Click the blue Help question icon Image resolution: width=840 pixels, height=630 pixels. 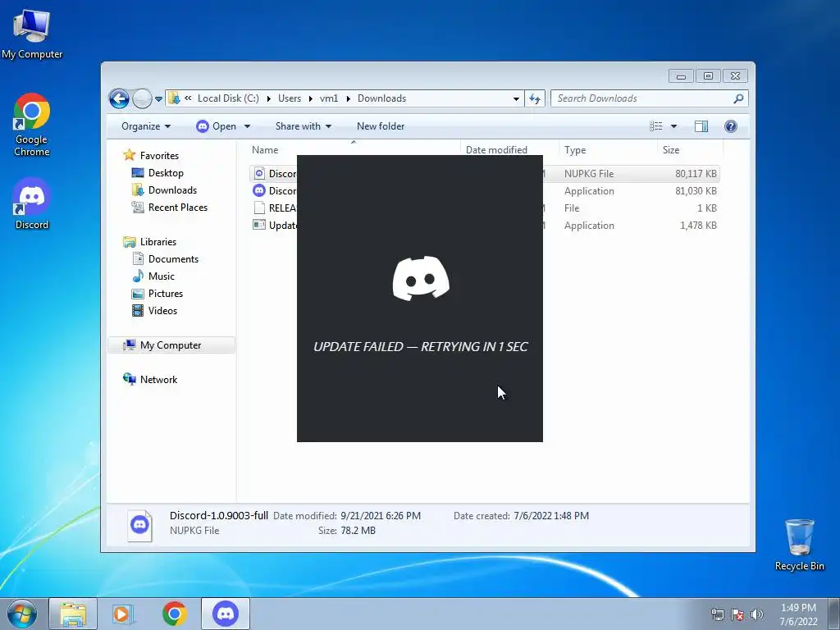pos(731,126)
